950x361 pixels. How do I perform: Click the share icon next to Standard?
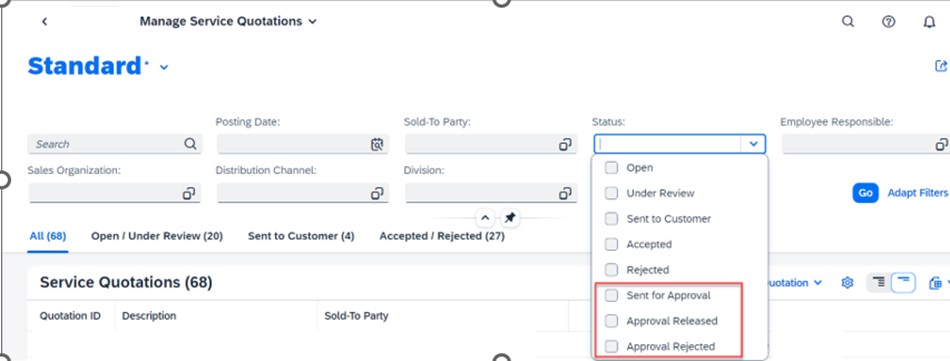point(941,66)
